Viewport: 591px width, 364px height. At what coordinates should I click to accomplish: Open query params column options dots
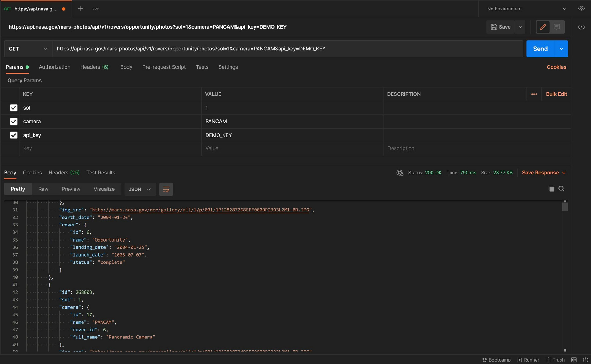coord(534,94)
